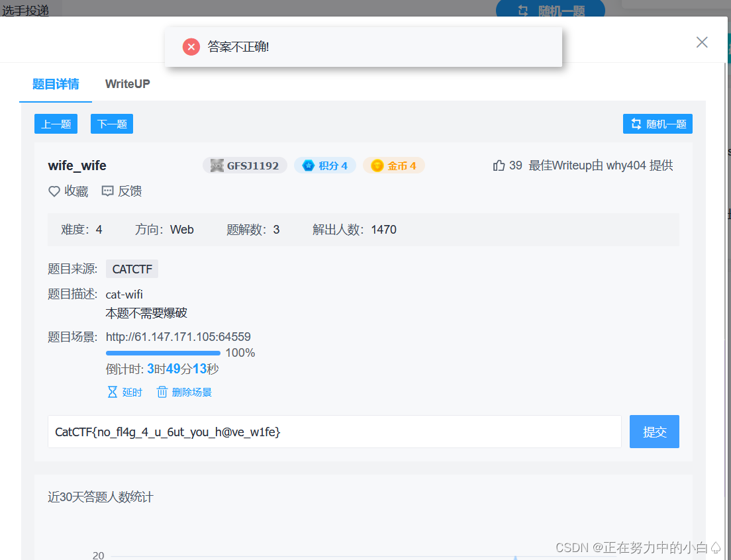Select the 题目详情 tab
The image size is (731, 560).
[55, 84]
